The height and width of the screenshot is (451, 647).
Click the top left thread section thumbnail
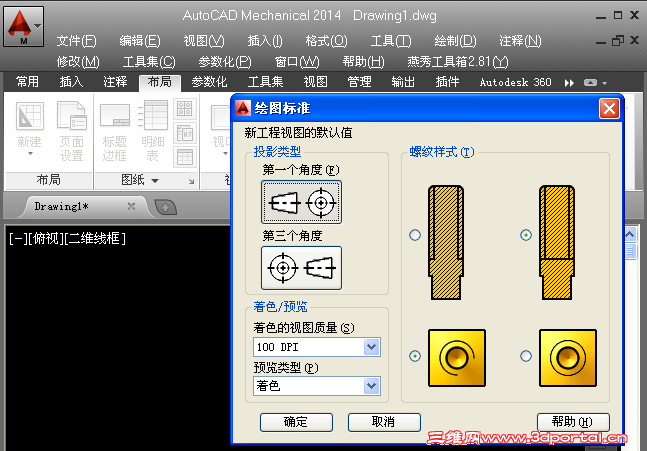pos(446,243)
